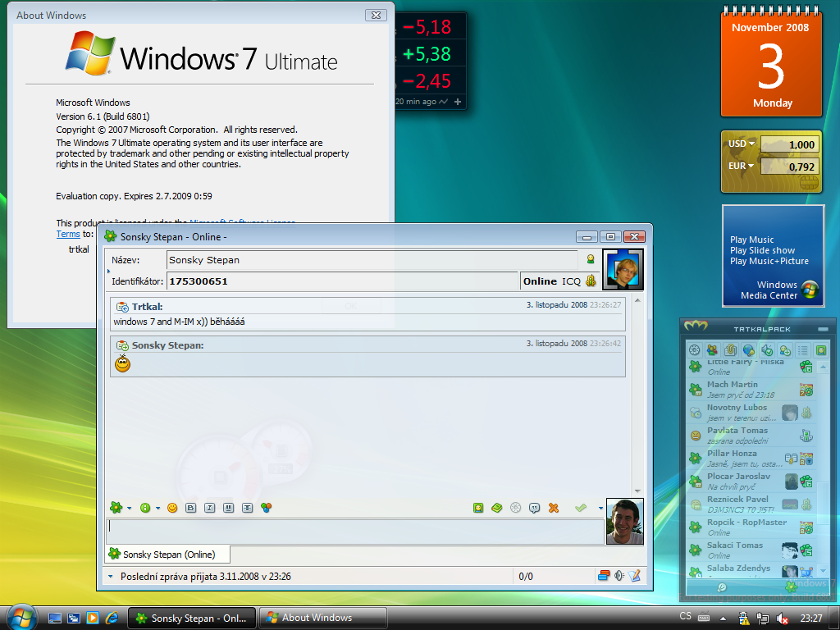Screen dimensions: 840x630
Task: Expand the status bar arrow before Poslední zpráva
Action: (111, 577)
